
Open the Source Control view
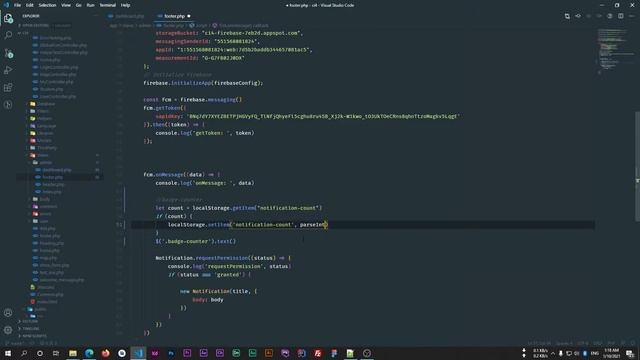click(8, 53)
